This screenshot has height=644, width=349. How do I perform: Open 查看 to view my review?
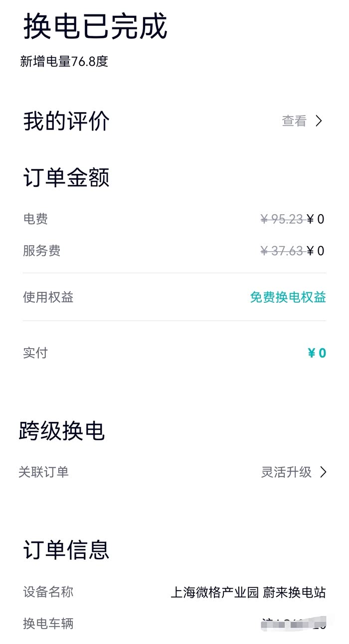click(x=294, y=121)
